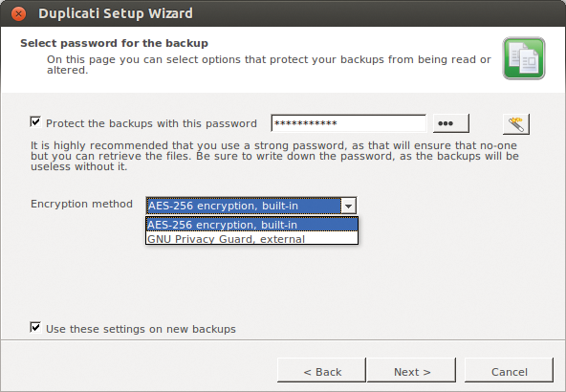The width and height of the screenshot is (566, 392).
Task: Click the Select password for the backup heading
Action: 114,43
